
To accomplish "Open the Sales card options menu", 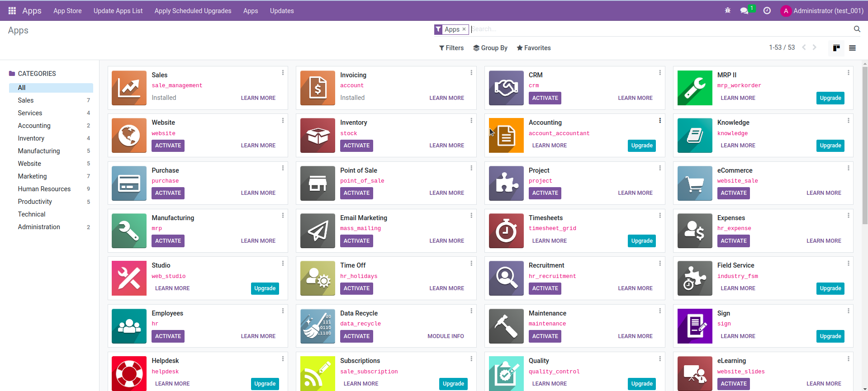I will coord(283,73).
